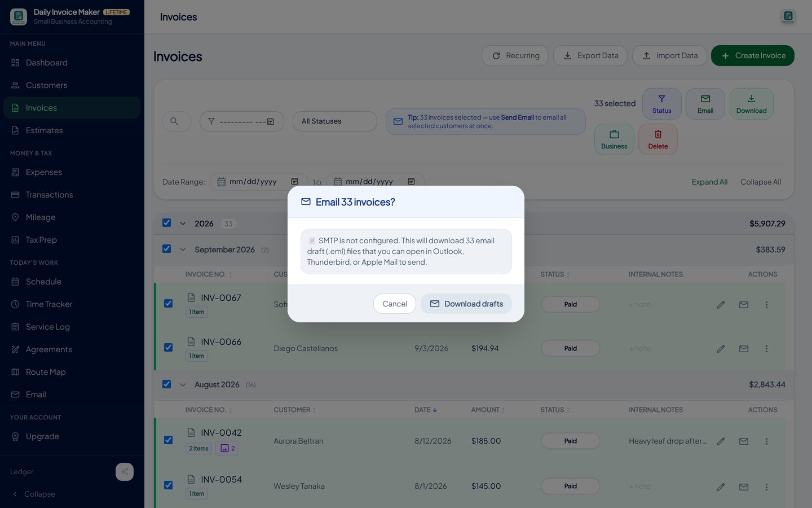Click the bulk Email action icon

705,104
